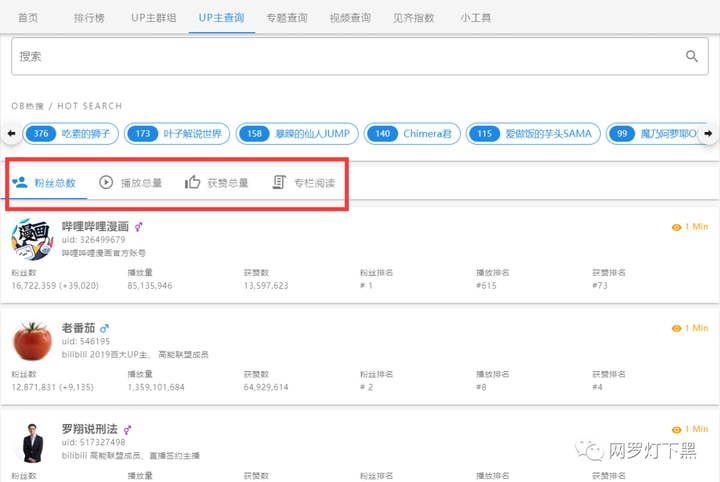Click eye icon on 哔哩哔哩漫画 card
Image resolution: width=720 pixels, height=482 pixels.
pos(676,227)
